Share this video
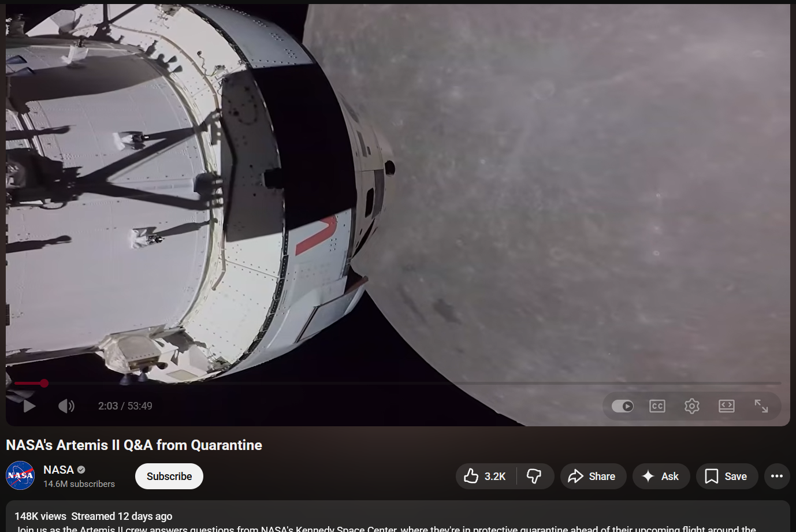This screenshot has height=532, width=796. [x=593, y=477]
